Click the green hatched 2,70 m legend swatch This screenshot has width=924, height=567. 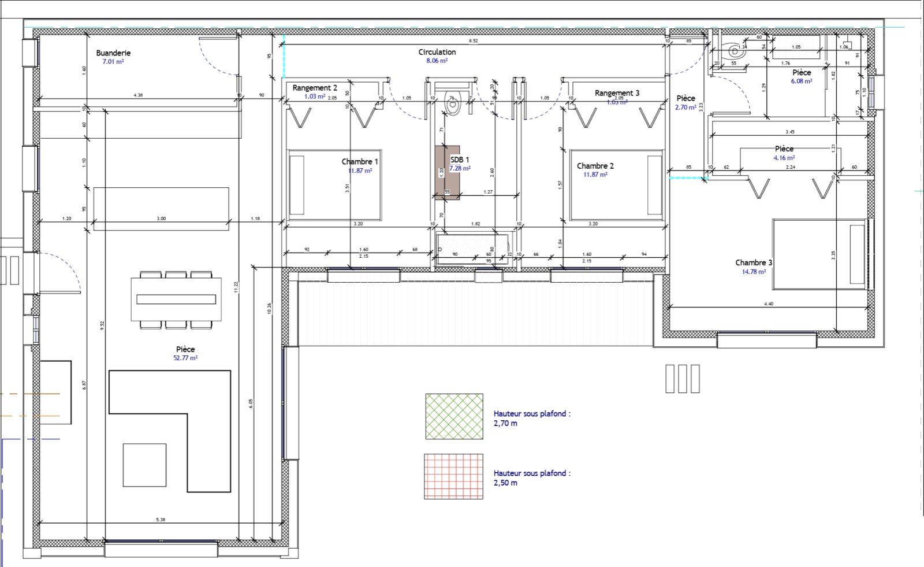[x=454, y=417]
